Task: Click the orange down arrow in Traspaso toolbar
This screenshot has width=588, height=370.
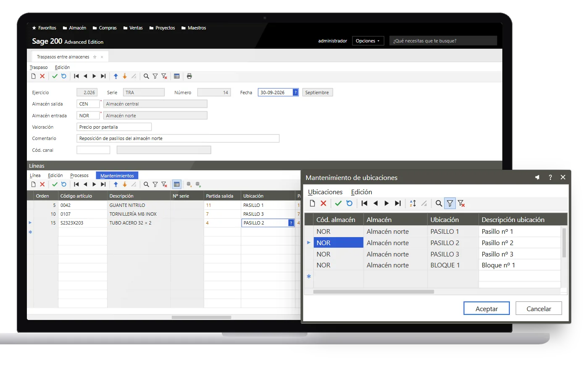Action: pos(125,76)
